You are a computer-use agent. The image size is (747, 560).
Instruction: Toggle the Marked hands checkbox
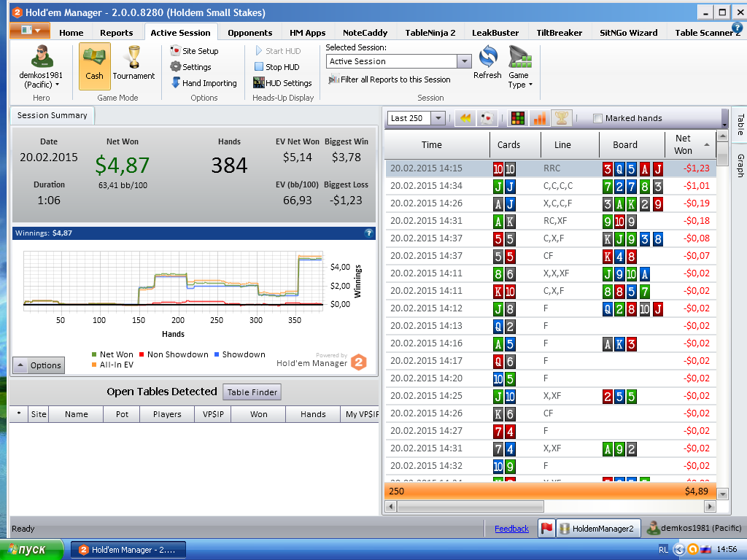point(597,118)
